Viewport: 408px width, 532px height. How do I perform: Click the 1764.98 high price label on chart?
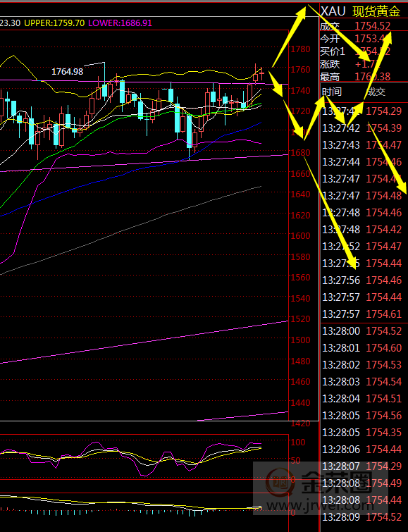pos(67,72)
